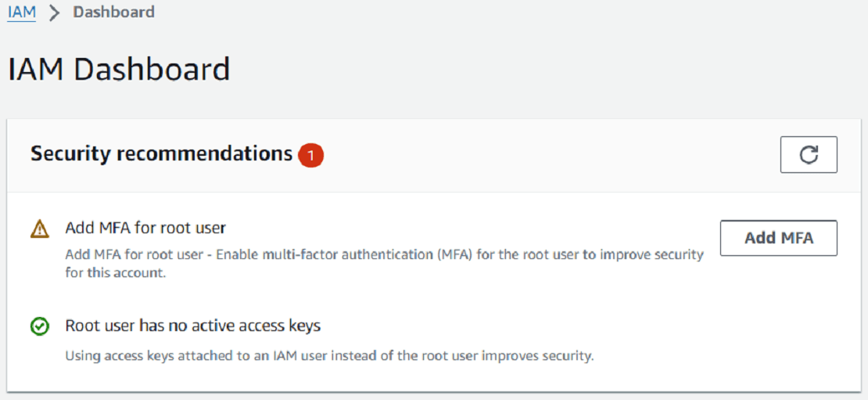Click the IAM Dashboard page heading

119,70
